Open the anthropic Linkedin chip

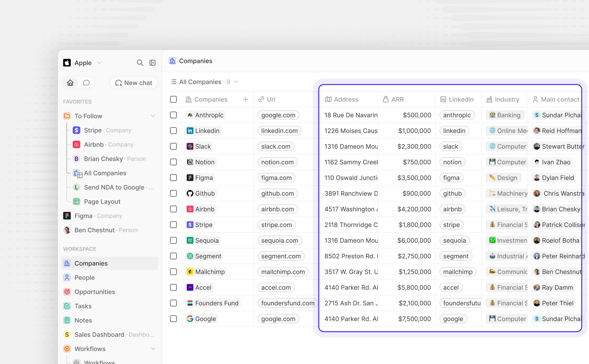[457, 115]
